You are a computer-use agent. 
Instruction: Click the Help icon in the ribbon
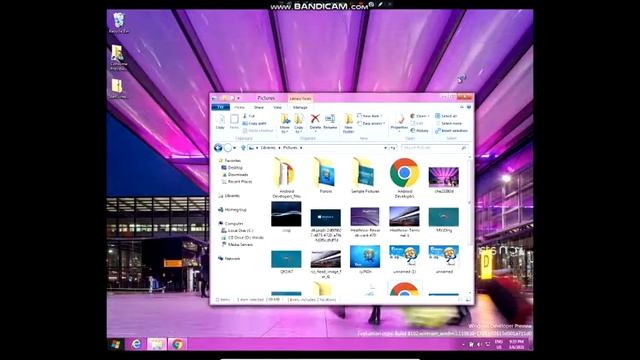(x=469, y=107)
